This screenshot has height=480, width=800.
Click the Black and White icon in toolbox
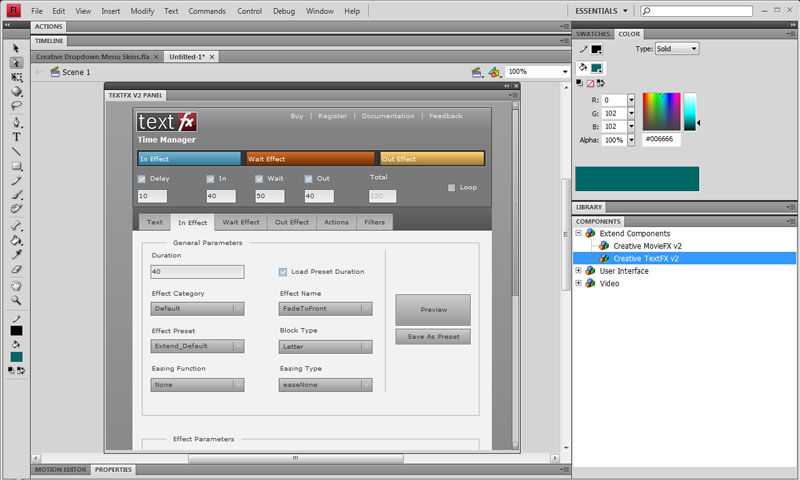(11, 370)
